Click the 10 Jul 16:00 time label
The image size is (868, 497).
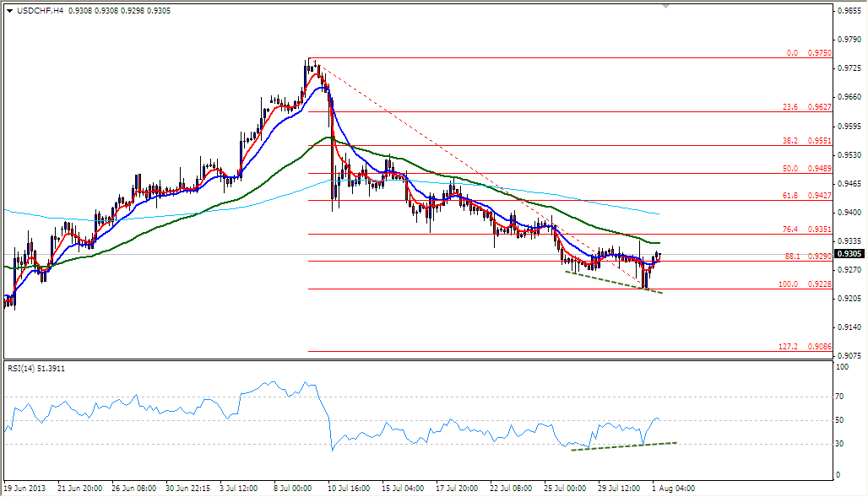pos(349,489)
